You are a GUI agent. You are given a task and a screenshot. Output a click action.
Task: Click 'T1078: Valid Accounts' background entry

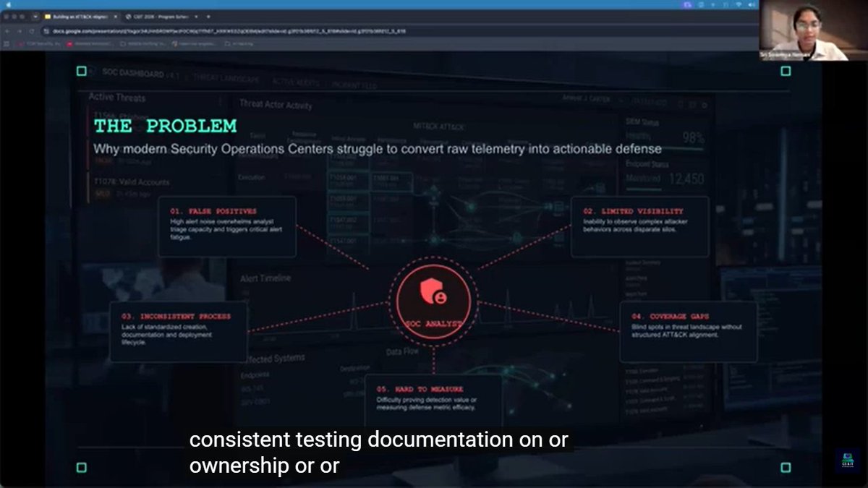131,182
